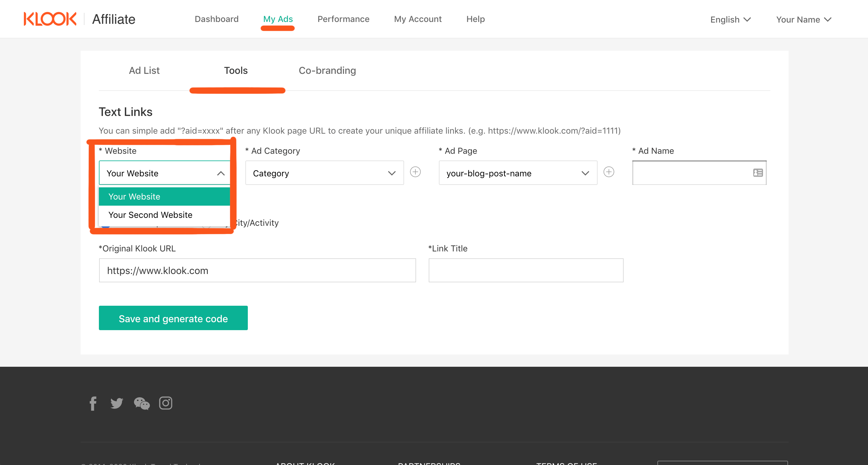This screenshot has width=868, height=465.
Task: Click the Affiliate text beside logo
Action: [x=114, y=19]
